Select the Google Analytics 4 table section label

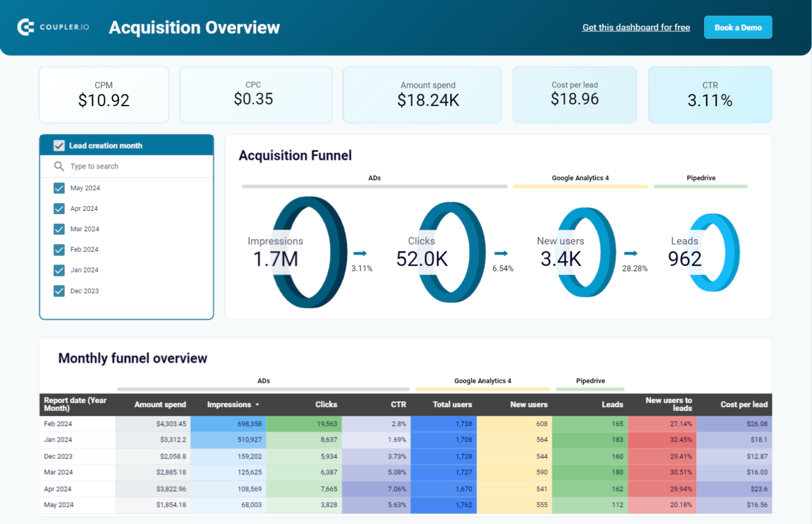pyautogui.click(x=482, y=380)
